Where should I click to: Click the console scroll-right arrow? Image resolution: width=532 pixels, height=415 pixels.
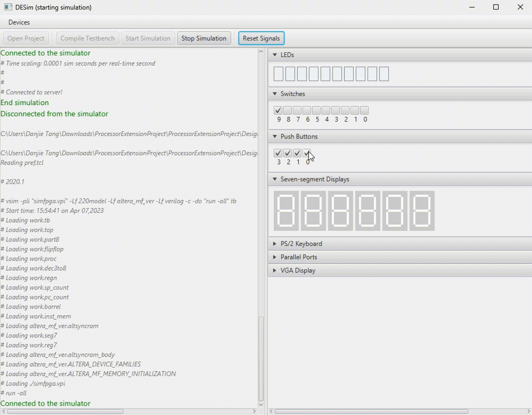click(254, 411)
